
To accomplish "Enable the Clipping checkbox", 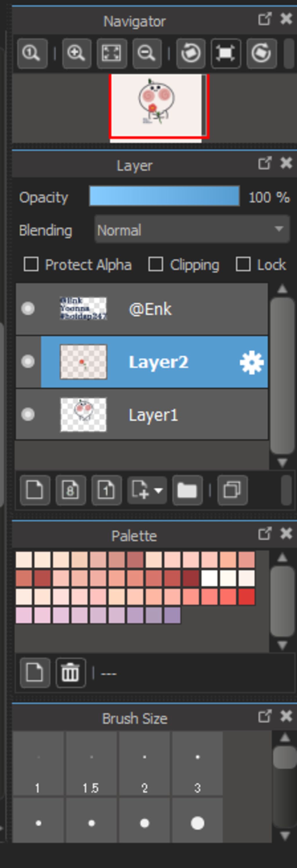I will pos(155,264).
